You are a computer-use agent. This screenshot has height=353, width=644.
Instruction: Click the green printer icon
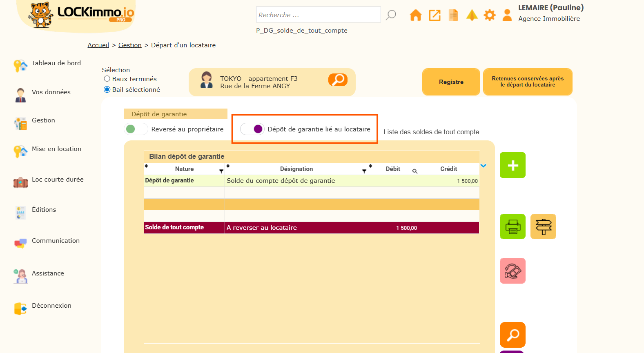pyautogui.click(x=513, y=226)
